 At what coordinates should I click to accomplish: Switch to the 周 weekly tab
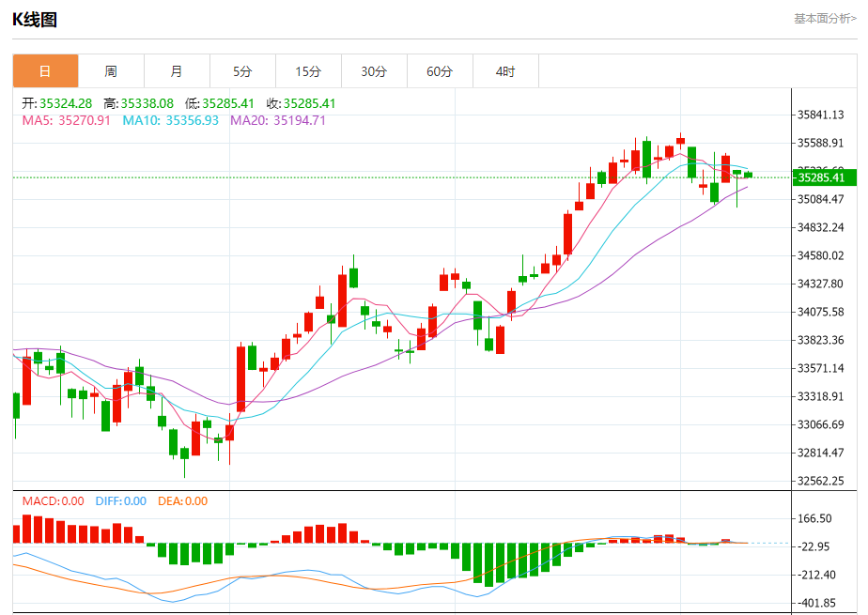[111, 71]
